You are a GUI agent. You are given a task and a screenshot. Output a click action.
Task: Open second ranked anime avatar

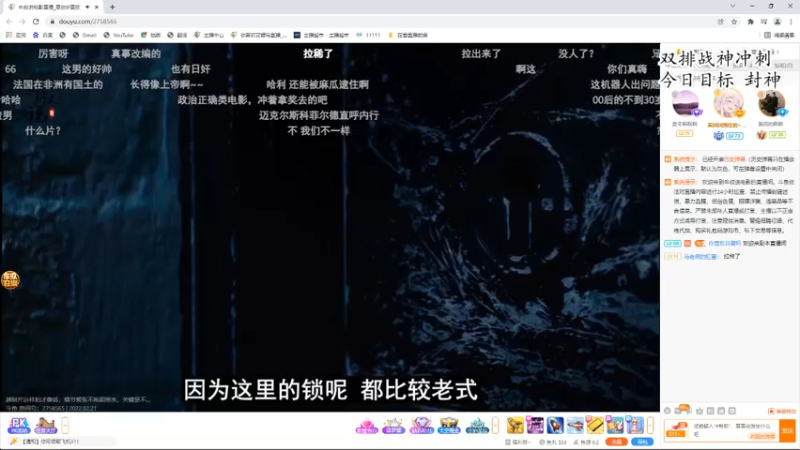click(728, 104)
